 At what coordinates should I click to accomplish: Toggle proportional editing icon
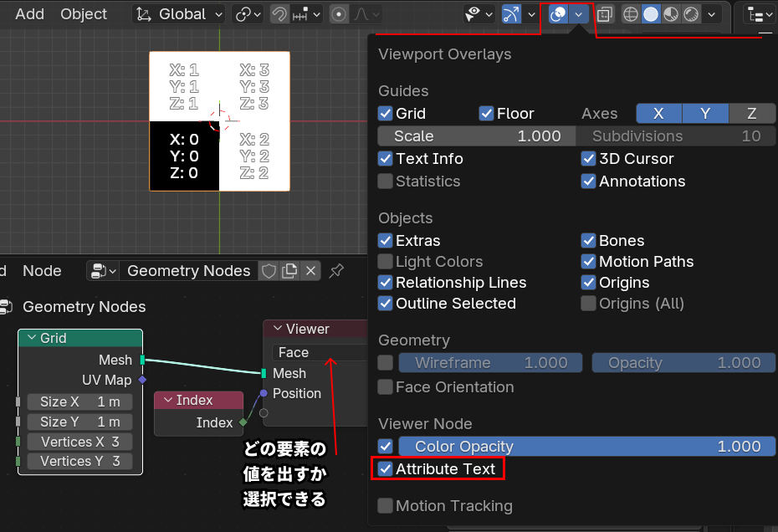tap(339, 14)
